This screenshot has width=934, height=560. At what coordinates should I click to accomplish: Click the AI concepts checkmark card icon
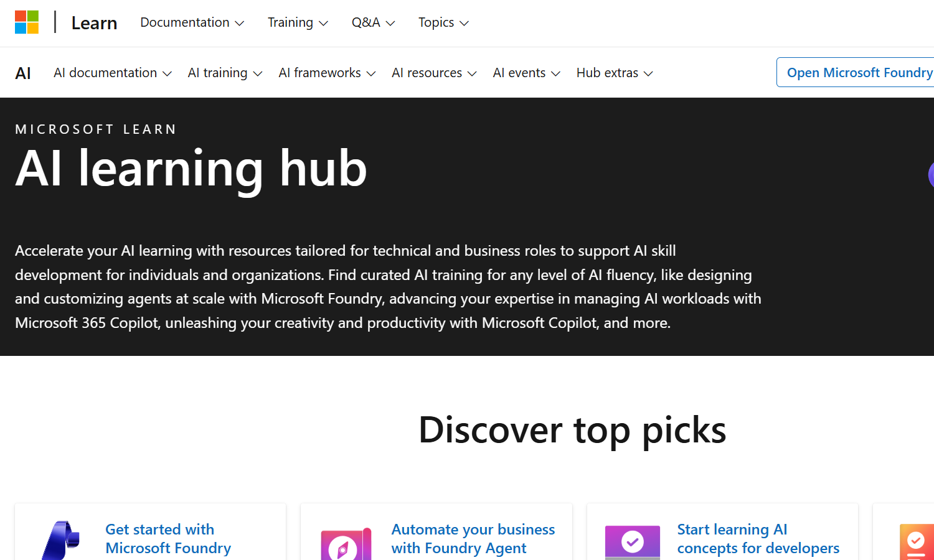632,542
